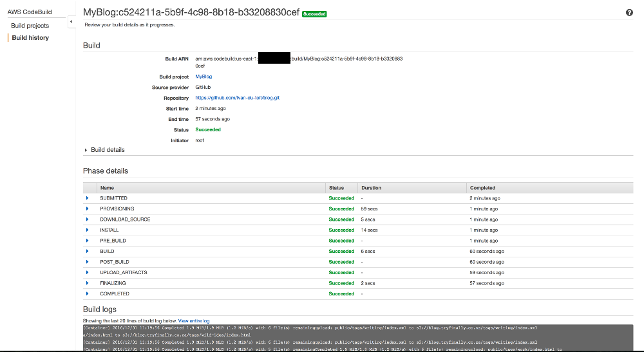
Task: Click the build title MyBlog:c524211a heading
Action: (x=191, y=12)
